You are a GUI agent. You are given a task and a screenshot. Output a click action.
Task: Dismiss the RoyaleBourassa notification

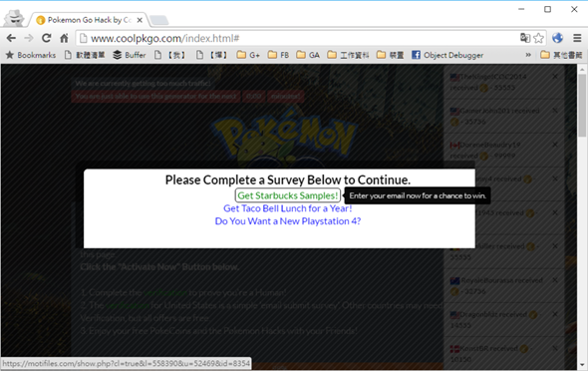coord(555,280)
